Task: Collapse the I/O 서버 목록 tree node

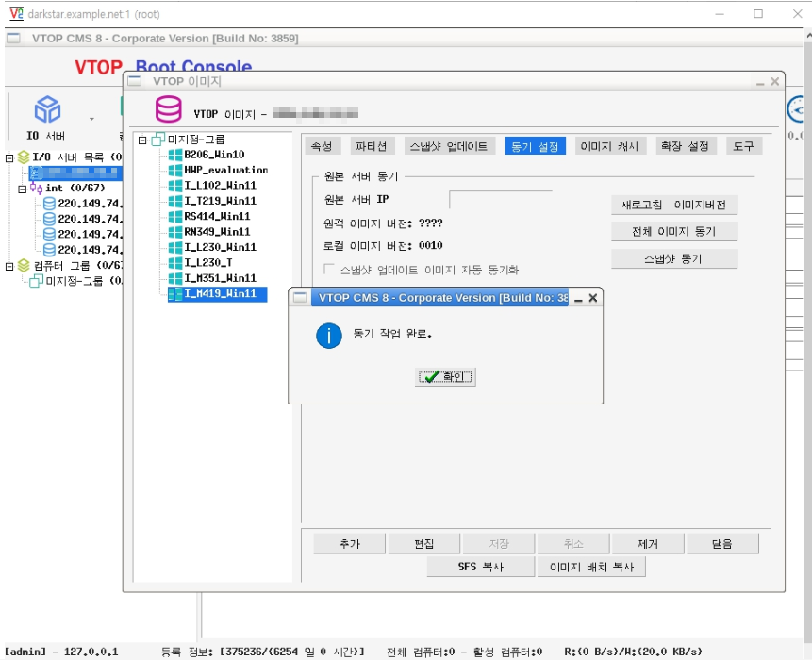Action: point(9,157)
